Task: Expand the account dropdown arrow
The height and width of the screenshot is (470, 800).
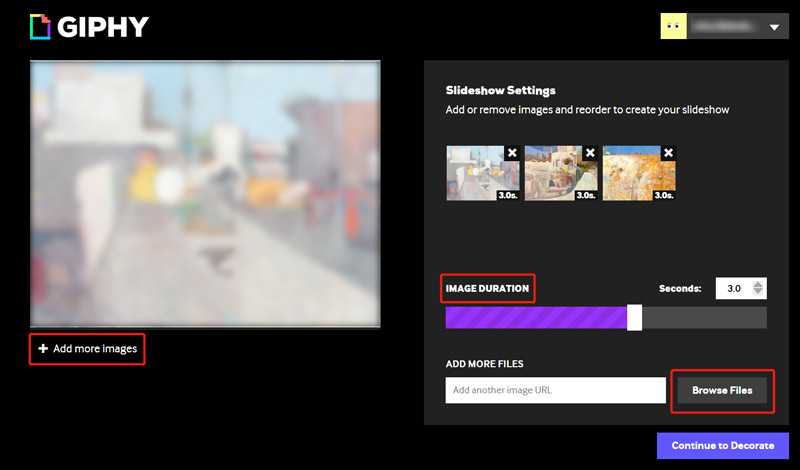Action: (x=774, y=27)
